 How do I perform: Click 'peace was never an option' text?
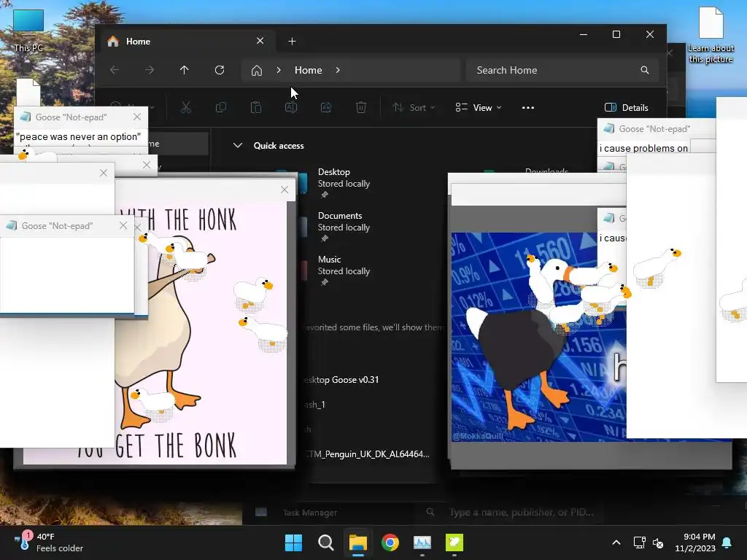pyautogui.click(x=79, y=136)
